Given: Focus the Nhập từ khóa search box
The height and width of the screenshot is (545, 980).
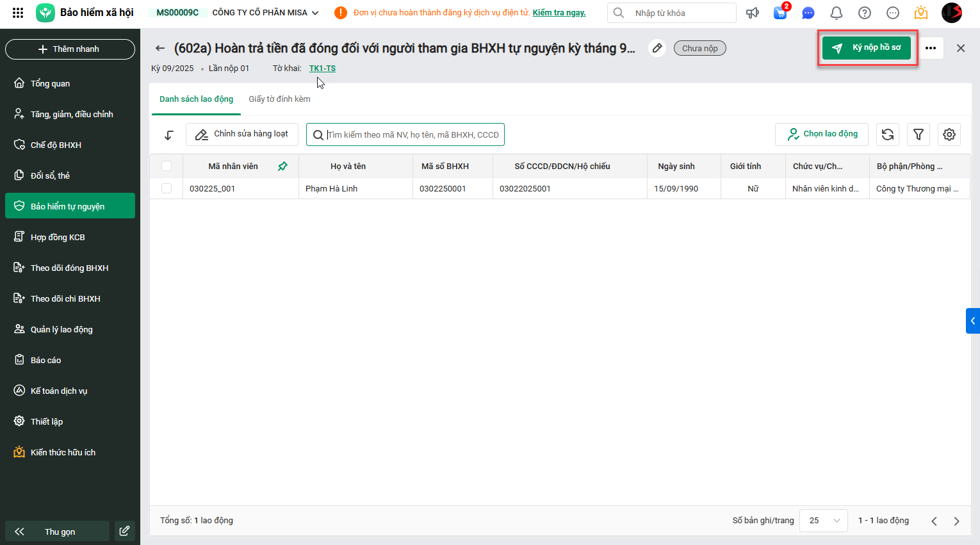Looking at the screenshot, I should (672, 13).
